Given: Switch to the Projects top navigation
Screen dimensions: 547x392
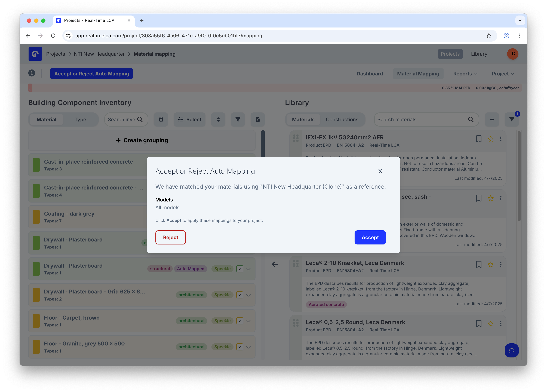Looking at the screenshot, I should [450, 54].
